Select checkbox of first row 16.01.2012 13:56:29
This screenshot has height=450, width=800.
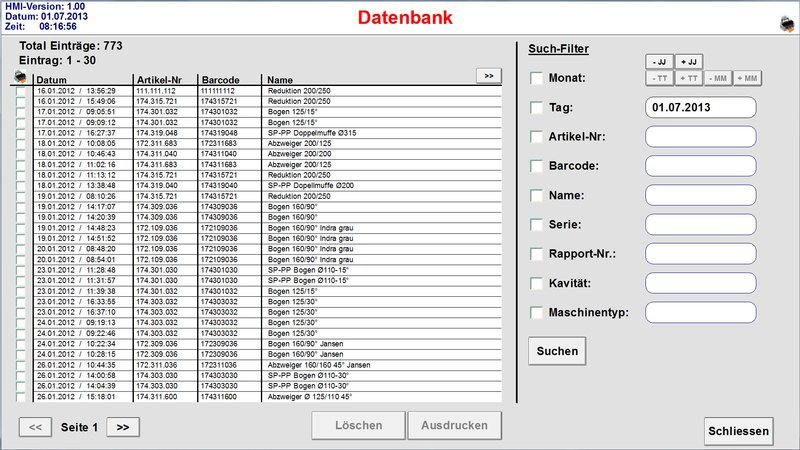pos(22,90)
